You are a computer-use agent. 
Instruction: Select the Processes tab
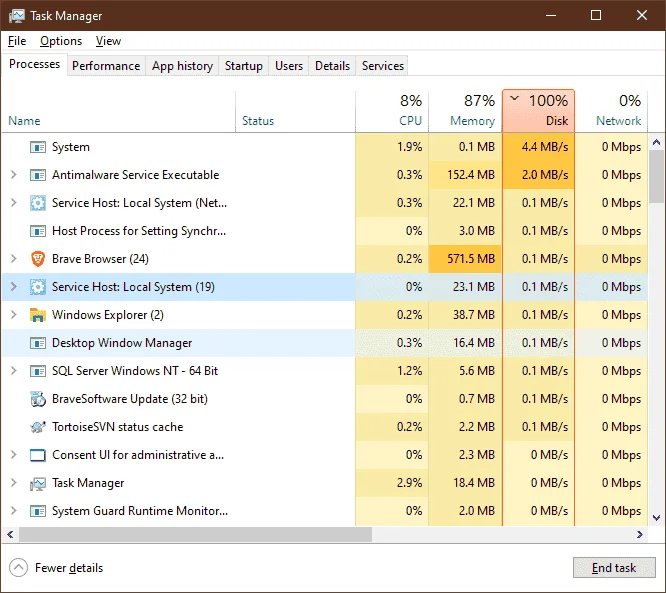coord(34,64)
